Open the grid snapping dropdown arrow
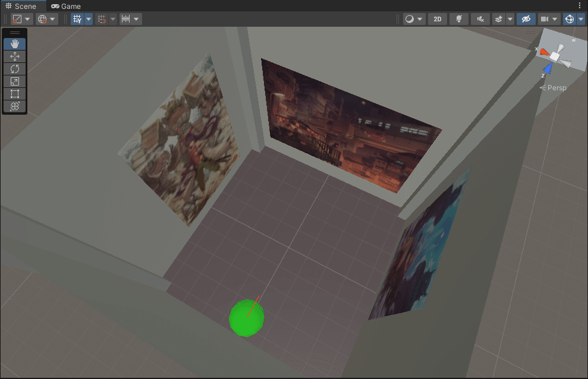 click(x=113, y=19)
